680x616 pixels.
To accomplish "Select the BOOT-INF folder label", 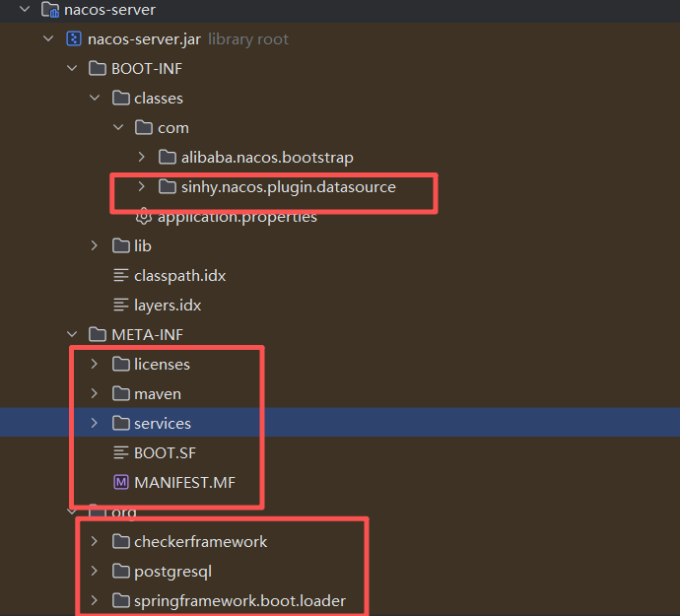I will coord(147,69).
